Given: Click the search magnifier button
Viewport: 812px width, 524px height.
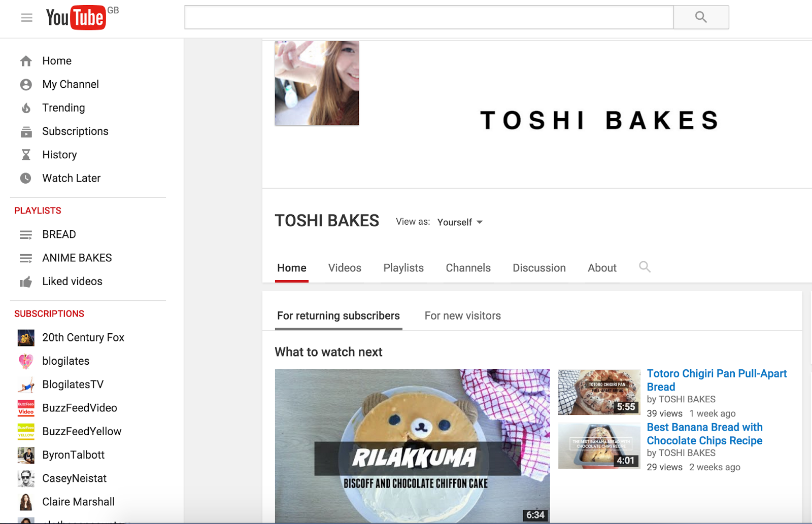Looking at the screenshot, I should click(701, 17).
